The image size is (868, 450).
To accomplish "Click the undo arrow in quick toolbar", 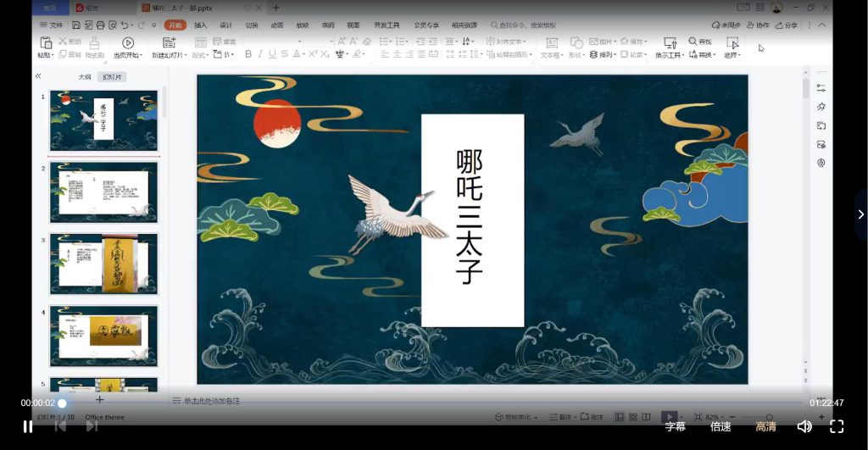I will [x=125, y=25].
